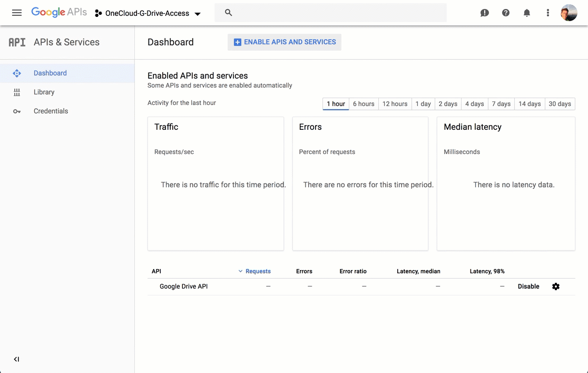The height and width of the screenshot is (373, 588).
Task: Click the Credentials key icon
Action: (x=17, y=111)
